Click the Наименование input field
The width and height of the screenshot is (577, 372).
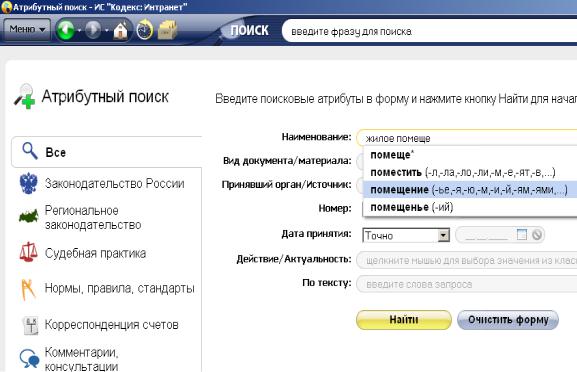point(467,138)
